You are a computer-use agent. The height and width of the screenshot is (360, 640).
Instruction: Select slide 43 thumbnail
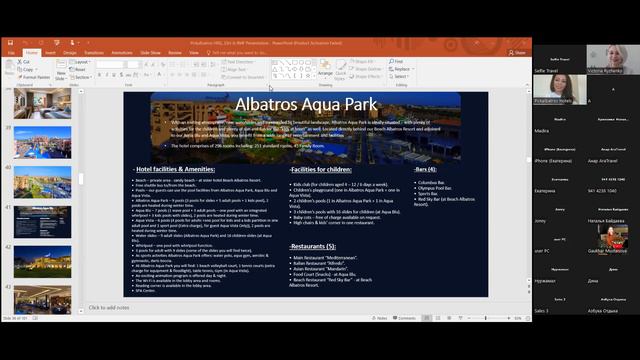coord(42,300)
